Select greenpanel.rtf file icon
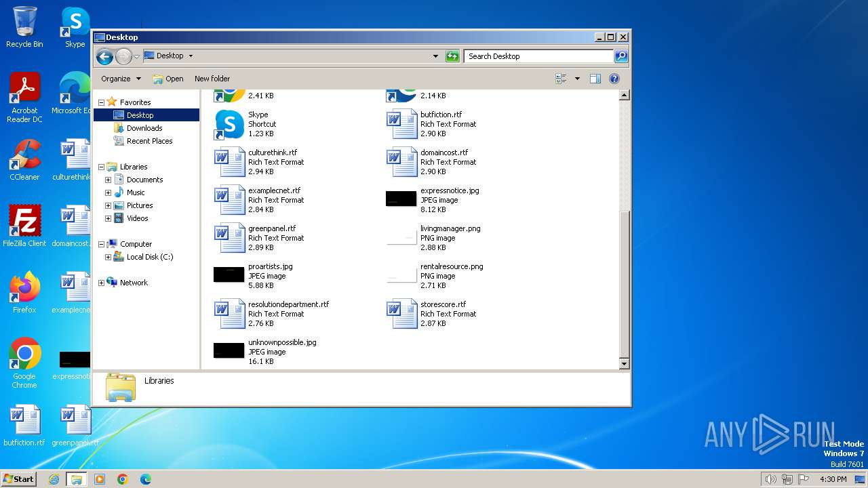The height and width of the screenshot is (488, 868). (229, 238)
